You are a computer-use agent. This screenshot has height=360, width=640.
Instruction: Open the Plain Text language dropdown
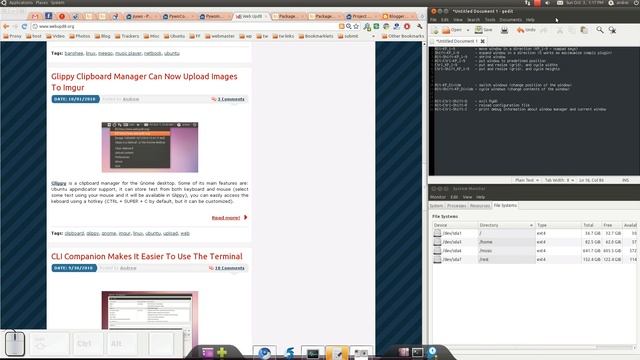tap(527, 180)
